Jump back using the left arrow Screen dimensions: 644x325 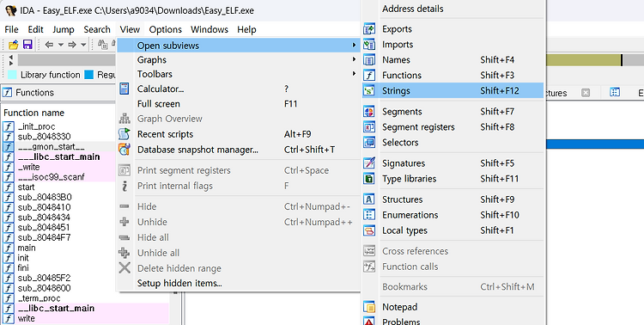point(49,45)
